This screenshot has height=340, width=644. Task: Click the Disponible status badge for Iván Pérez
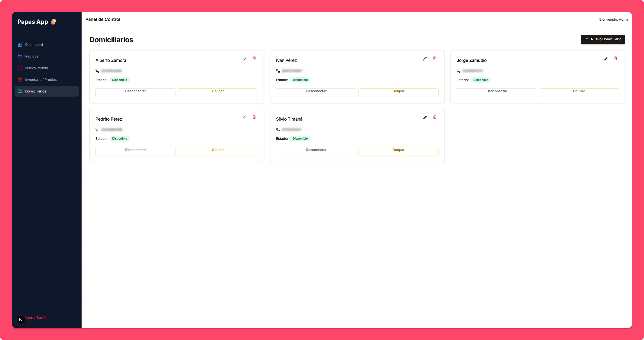[x=300, y=80]
